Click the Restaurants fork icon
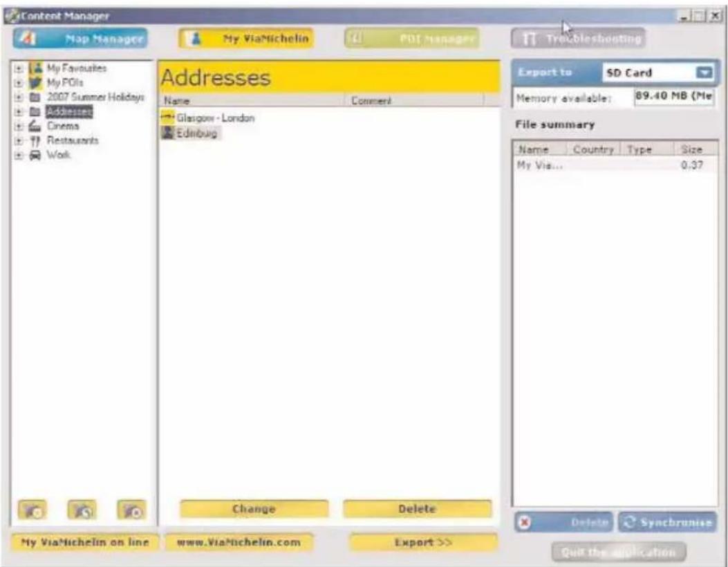This screenshot has height=567, width=728. [35, 140]
